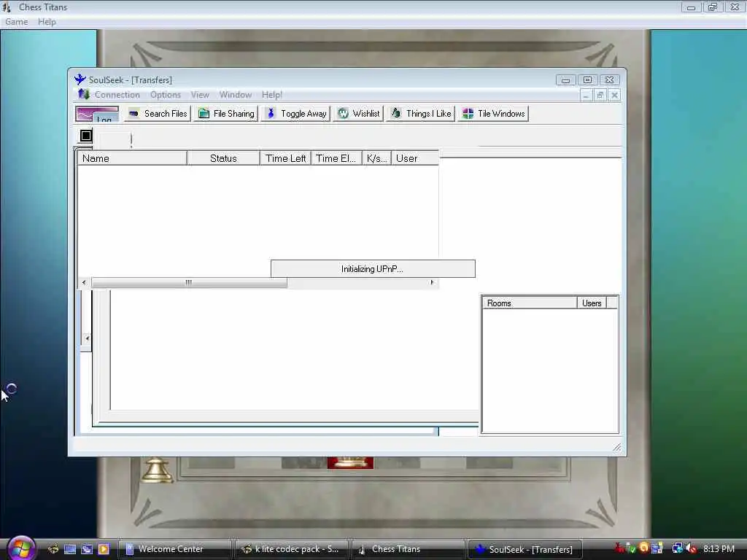Click the network tray icon
The image size is (747, 560).
tap(677, 548)
